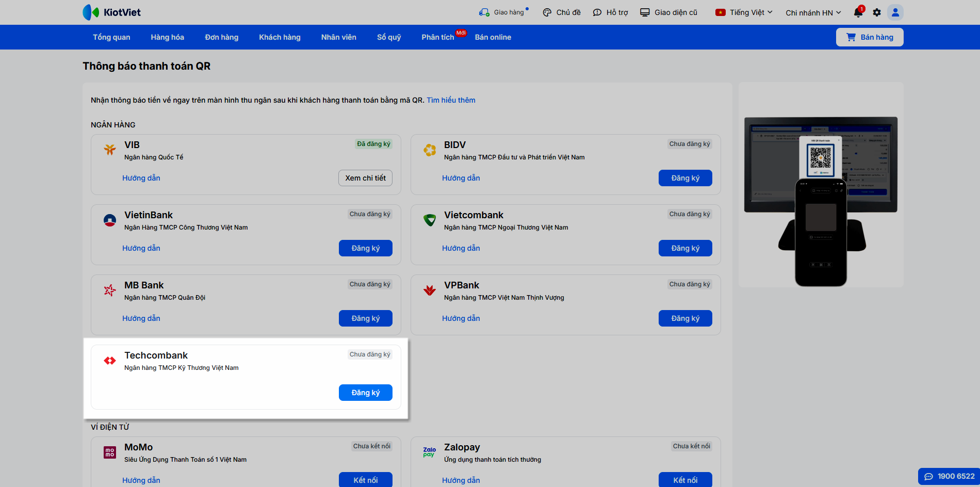Open Vietcombank Hướng dẫn guide link

pos(461,248)
